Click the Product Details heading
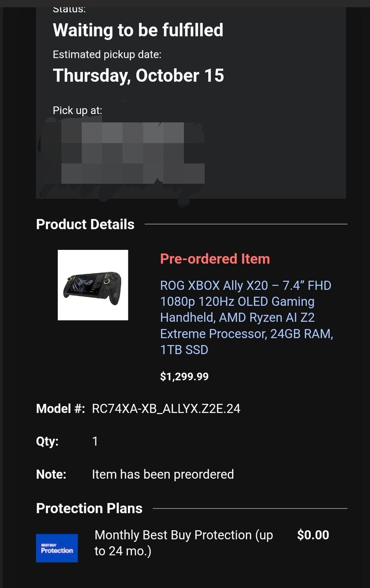This screenshot has height=588, width=370. coord(85,224)
